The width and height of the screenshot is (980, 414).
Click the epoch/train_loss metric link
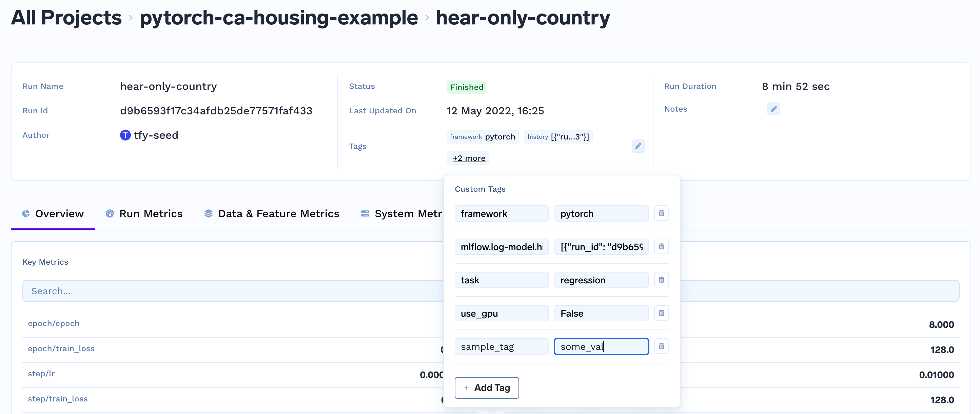[61, 349]
